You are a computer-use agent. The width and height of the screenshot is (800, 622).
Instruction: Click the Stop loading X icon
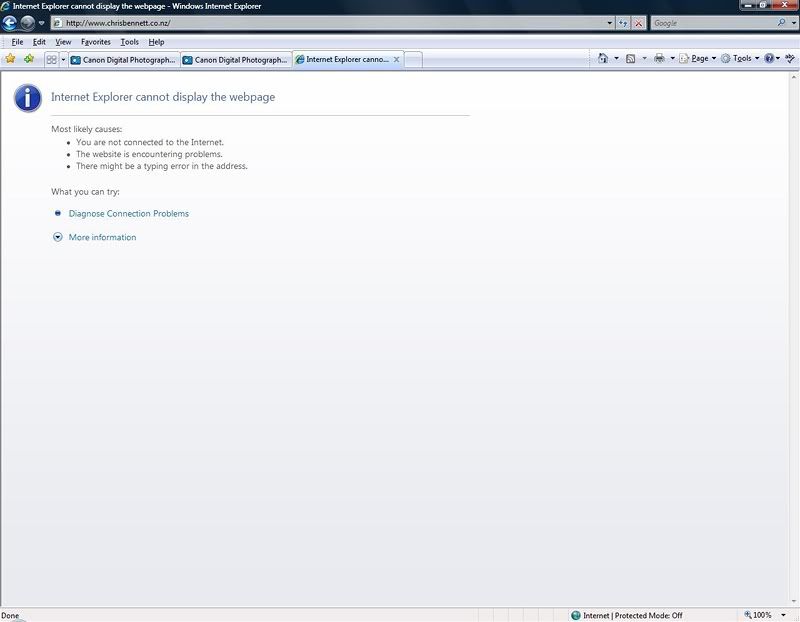pyautogui.click(x=638, y=23)
